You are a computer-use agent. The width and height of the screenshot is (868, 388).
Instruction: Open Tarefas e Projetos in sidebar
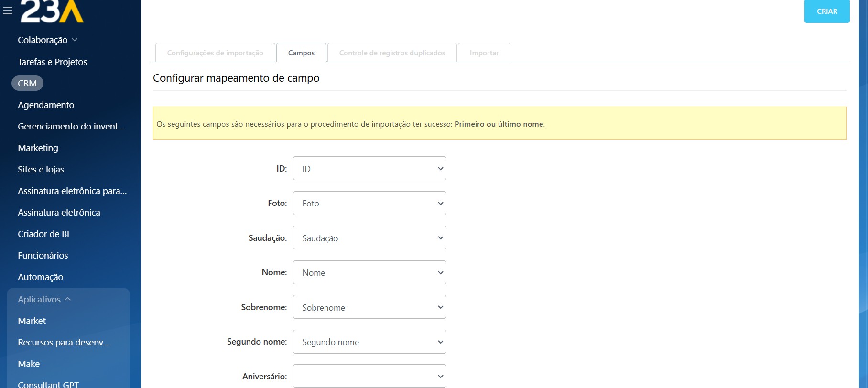coord(53,62)
